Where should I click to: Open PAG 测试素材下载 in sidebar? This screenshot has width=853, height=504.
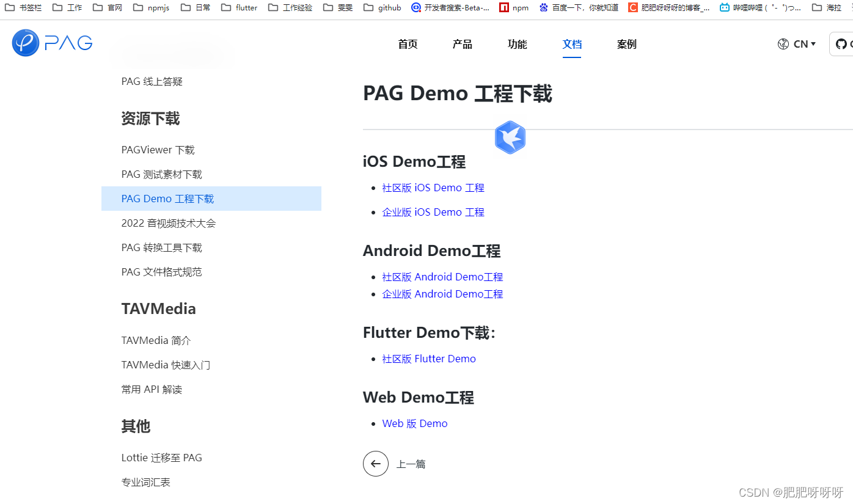[x=162, y=174]
